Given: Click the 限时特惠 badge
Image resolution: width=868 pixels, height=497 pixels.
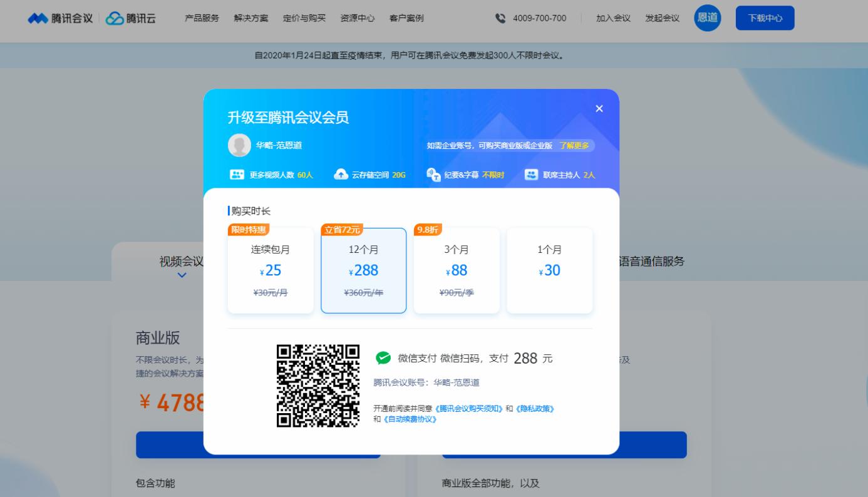Looking at the screenshot, I should click(249, 230).
